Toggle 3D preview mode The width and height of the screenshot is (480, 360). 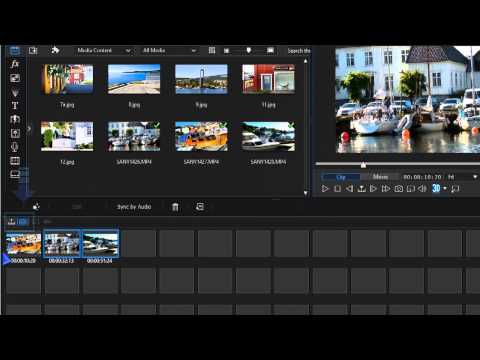[x=436, y=188]
